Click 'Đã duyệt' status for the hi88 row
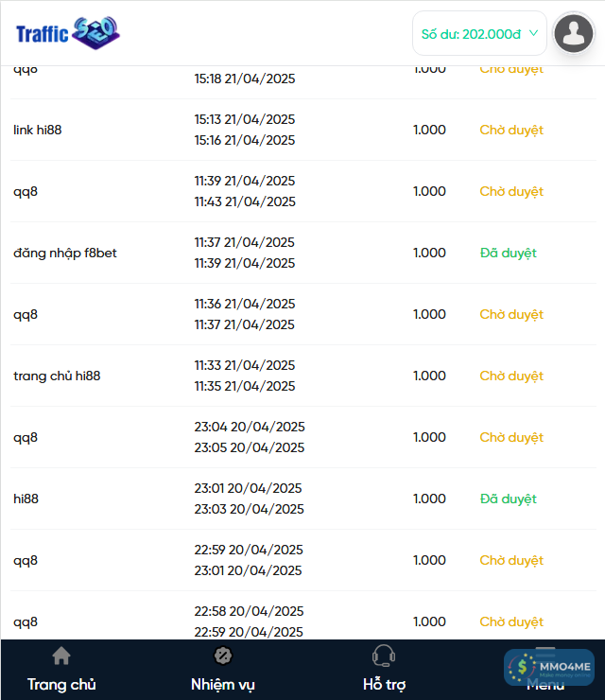Viewport: 605px width, 700px height. (x=508, y=499)
